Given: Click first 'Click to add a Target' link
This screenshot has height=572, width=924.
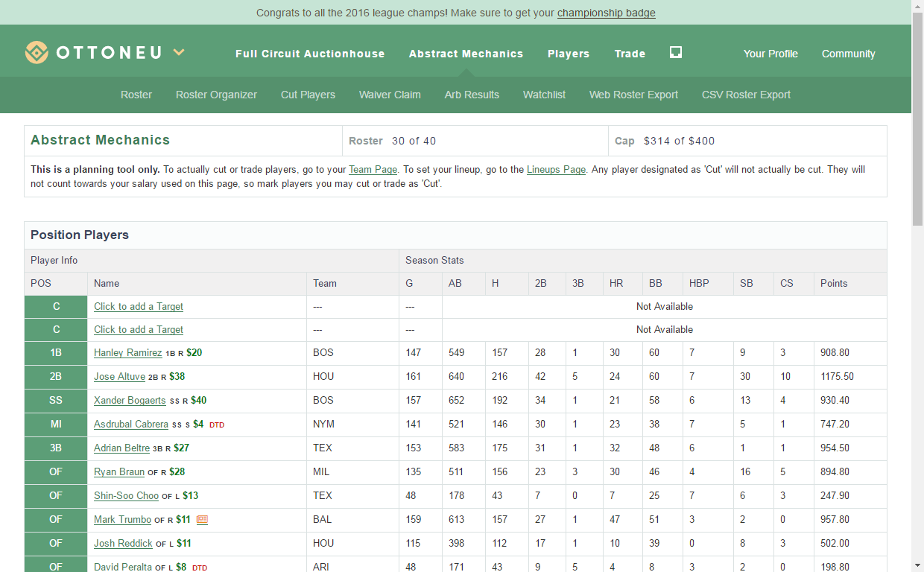Looking at the screenshot, I should pos(139,307).
